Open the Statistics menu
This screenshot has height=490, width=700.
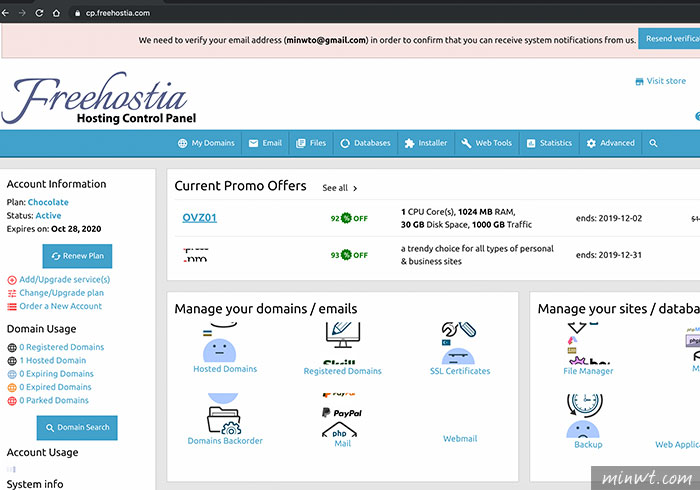click(550, 143)
